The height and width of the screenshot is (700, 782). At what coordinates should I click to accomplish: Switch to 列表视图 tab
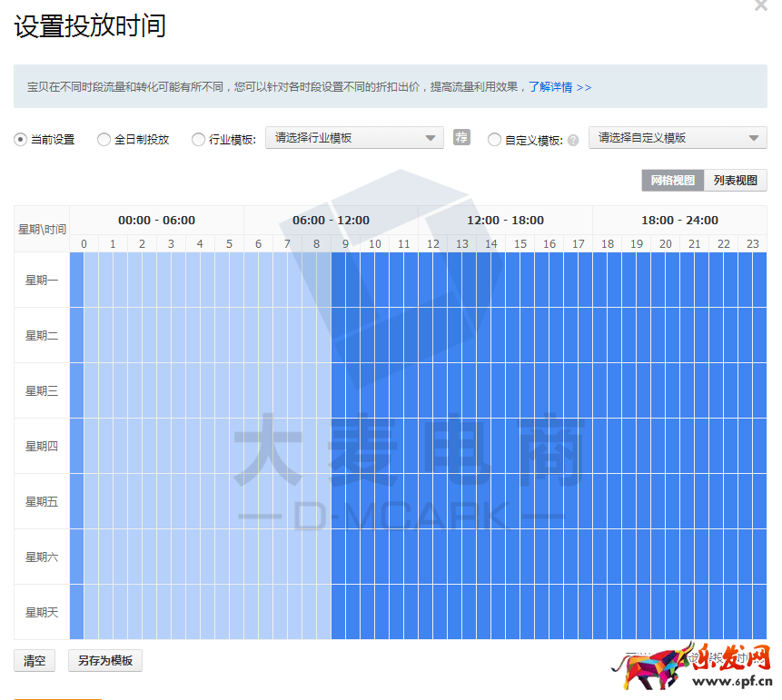coord(735,181)
